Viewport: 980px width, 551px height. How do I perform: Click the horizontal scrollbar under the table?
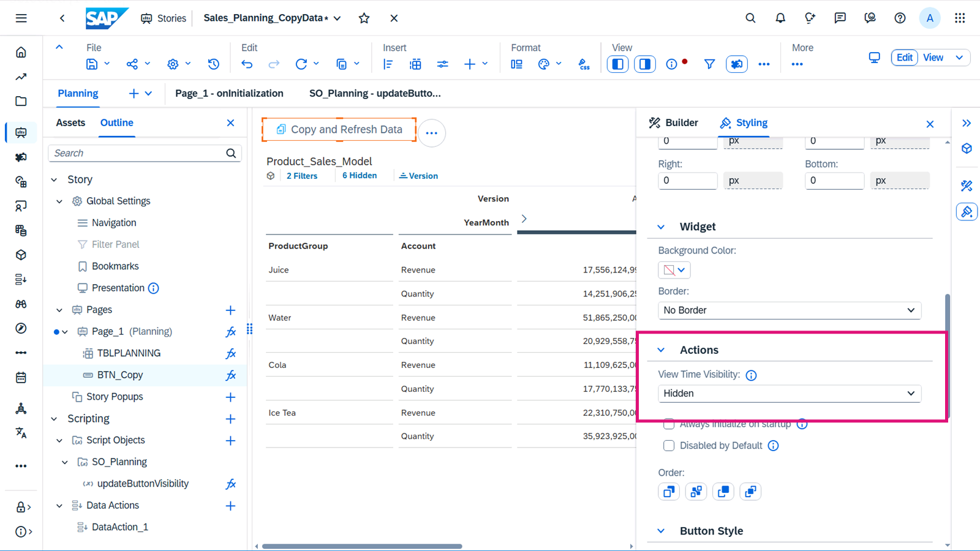pos(362,546)
